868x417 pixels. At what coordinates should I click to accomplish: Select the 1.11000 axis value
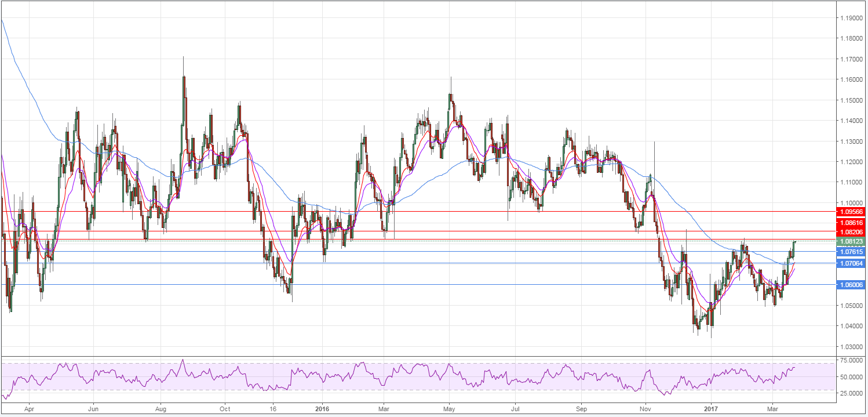pyautogui.click(x=853, y=183)
